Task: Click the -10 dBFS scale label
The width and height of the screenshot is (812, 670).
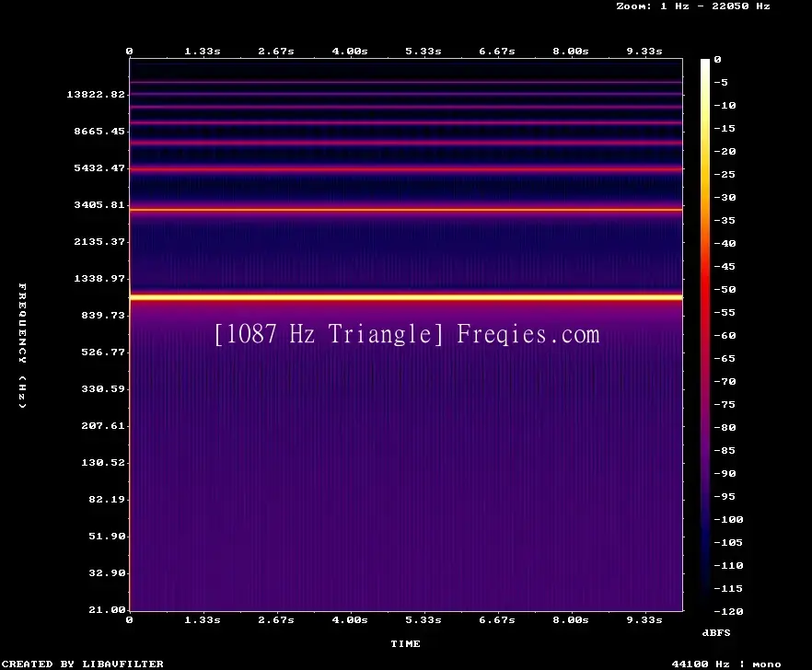Action: tap(725, 105)
